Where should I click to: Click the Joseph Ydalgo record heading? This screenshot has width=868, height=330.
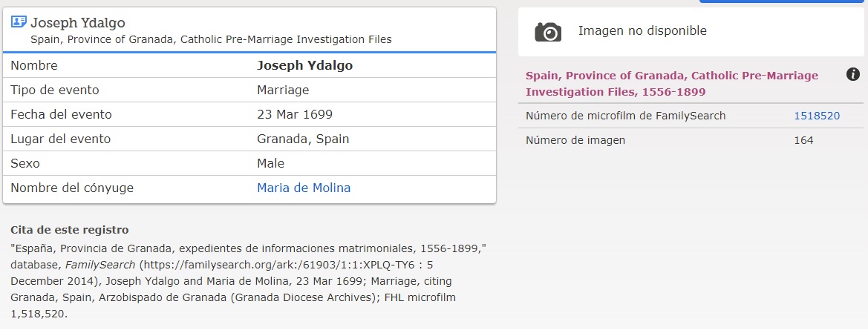[78, 22]
